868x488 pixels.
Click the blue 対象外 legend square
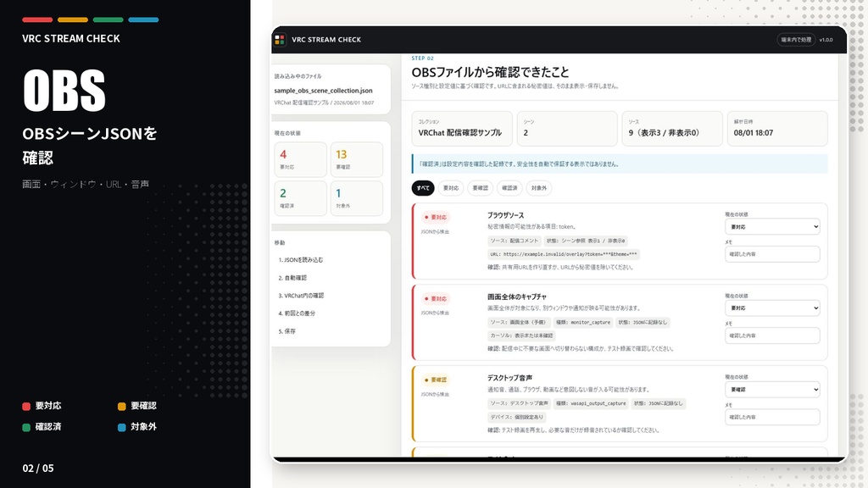tap(122, 427)
